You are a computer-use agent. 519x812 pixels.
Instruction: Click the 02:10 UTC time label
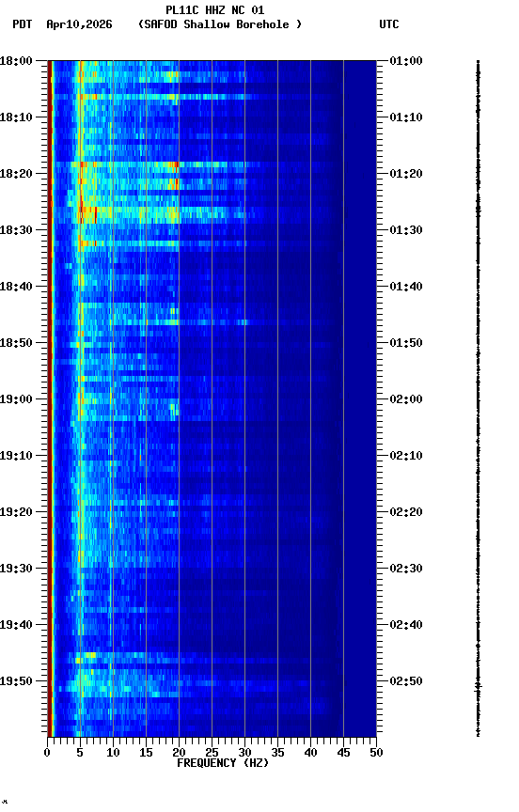click(x=406, y=456)
